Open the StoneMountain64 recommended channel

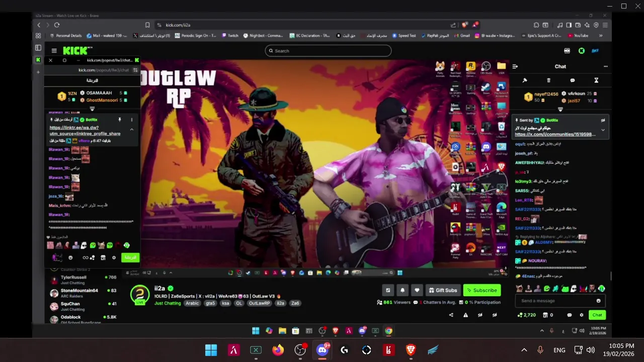pyautogui.click(x=83, y=293)
